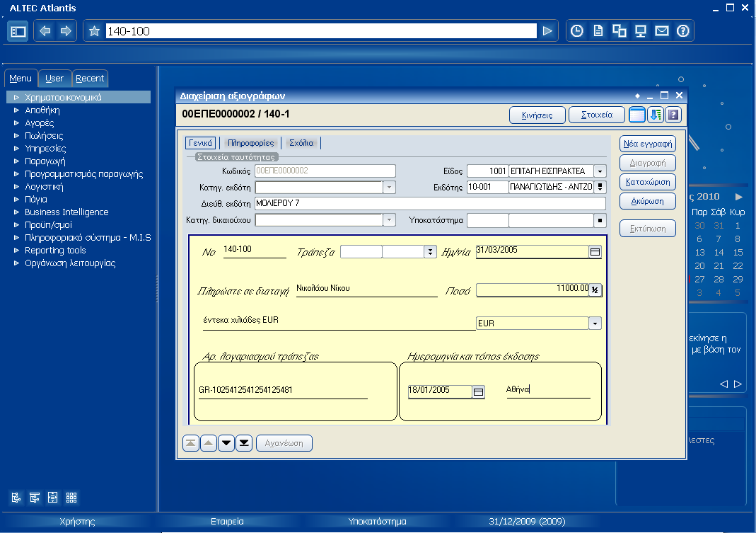Click the bank account number field
The width and height of the screenshot is (756, 533).
283,390
